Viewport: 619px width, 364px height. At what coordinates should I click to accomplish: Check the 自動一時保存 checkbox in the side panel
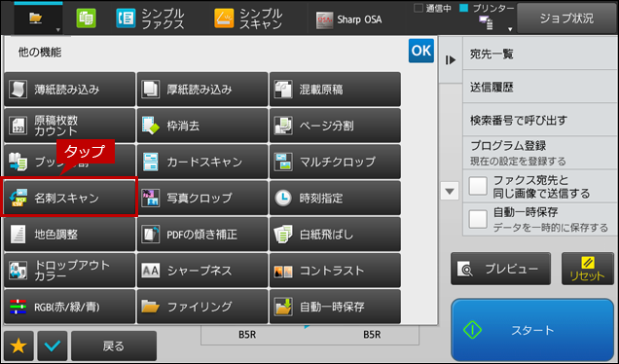478,219
